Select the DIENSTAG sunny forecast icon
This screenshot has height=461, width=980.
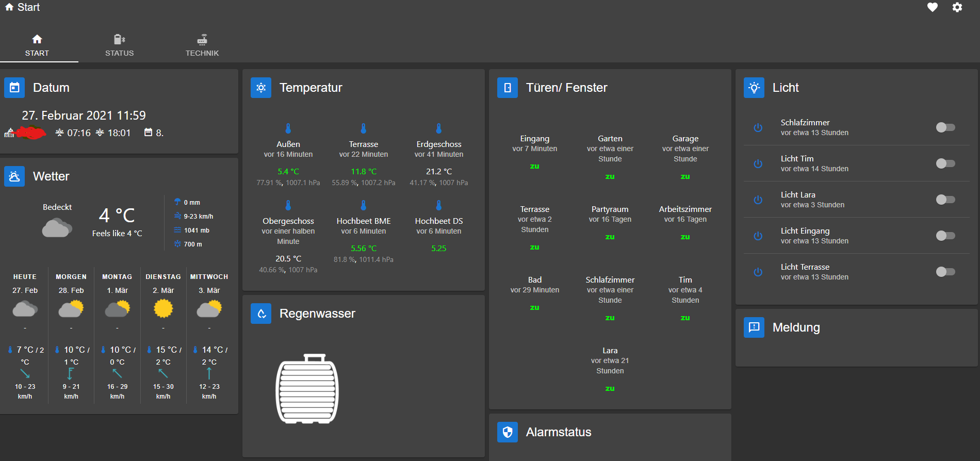pyautogui.click(x=164, y=309)
